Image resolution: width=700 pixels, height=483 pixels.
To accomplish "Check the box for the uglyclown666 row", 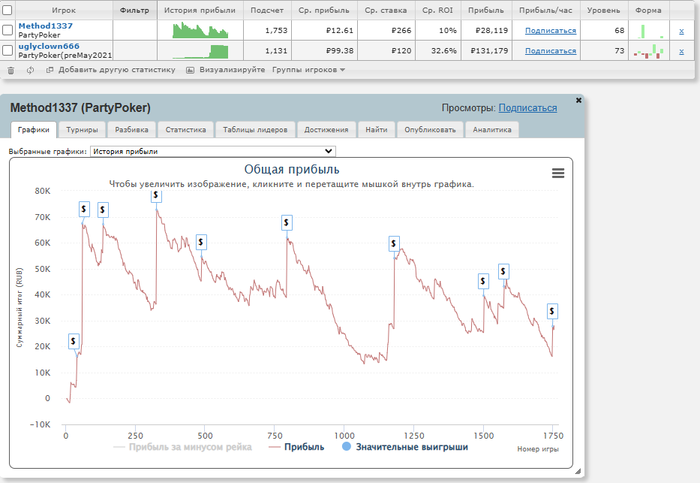I will pyautogui.click(x=8, y=50).
